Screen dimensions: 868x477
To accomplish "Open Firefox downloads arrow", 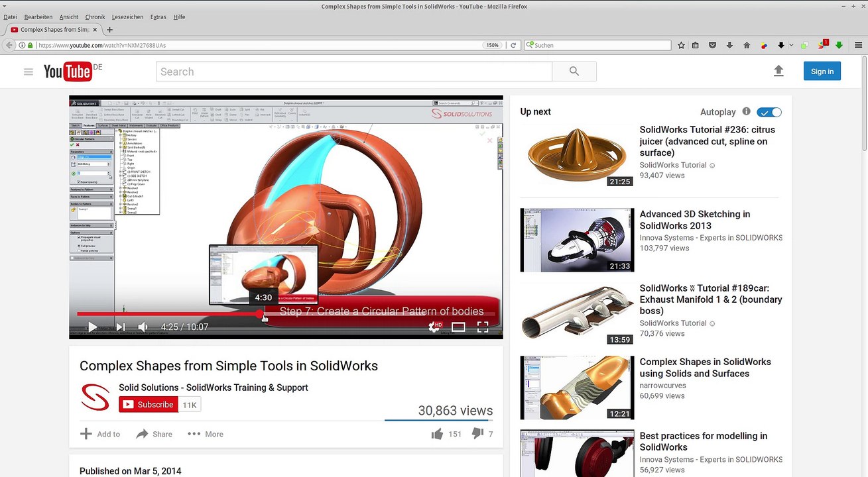I will pyautogui.click(x=729, y=45).
